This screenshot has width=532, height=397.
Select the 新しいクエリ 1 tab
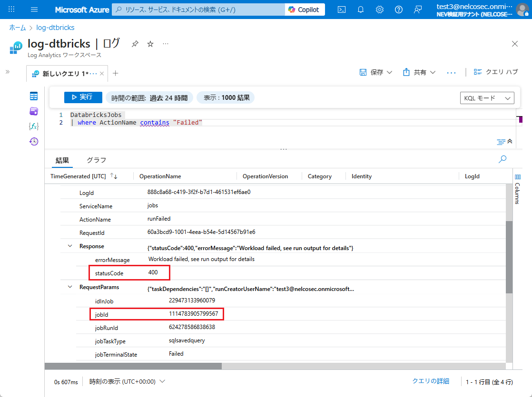click(64, 74)
